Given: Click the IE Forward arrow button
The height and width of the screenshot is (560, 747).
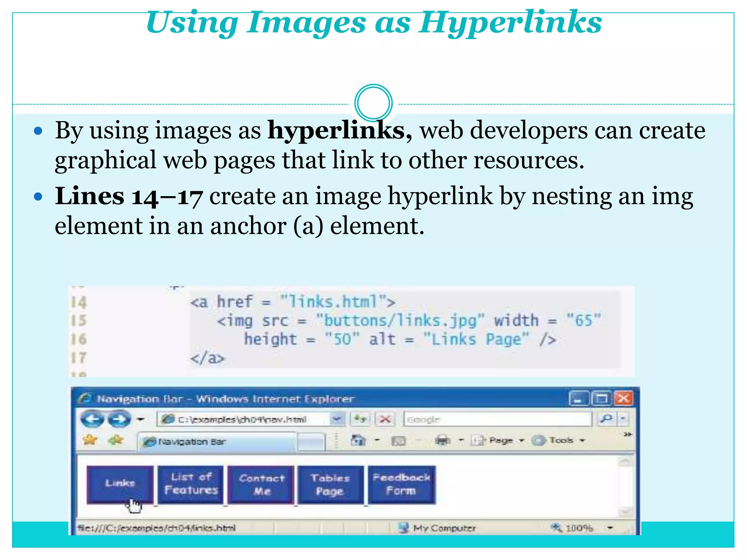Looking at the screenshot, I should coord(119,419).
